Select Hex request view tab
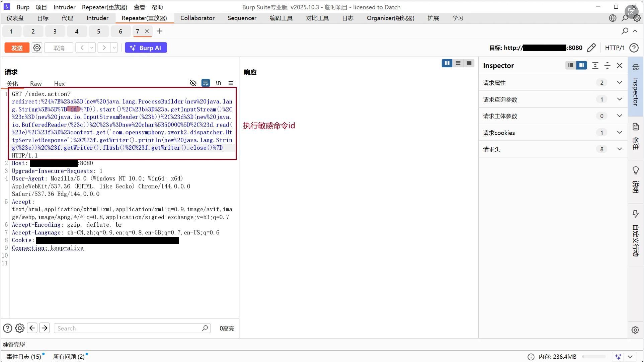Viewport: 644px width, 362px height. [x=59, y=83]
